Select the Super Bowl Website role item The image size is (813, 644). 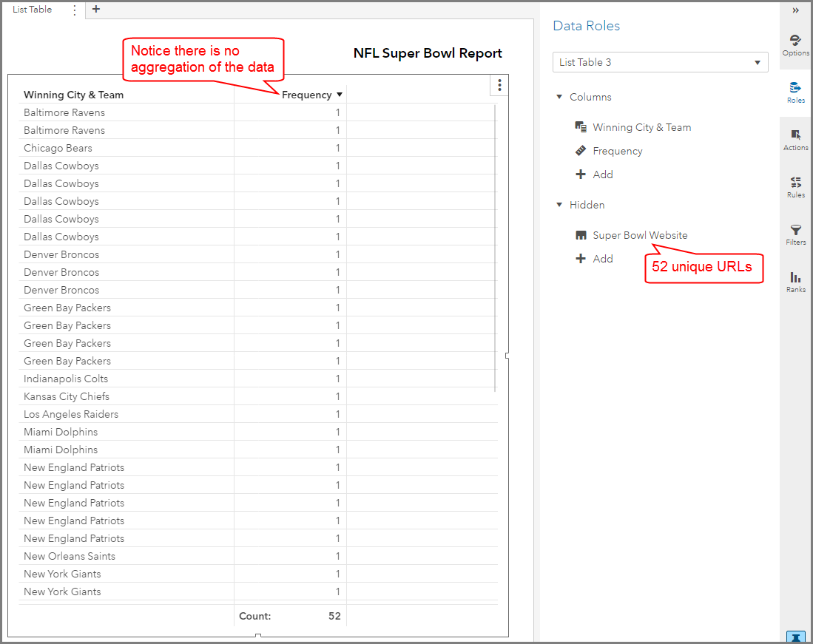[640, 235]
